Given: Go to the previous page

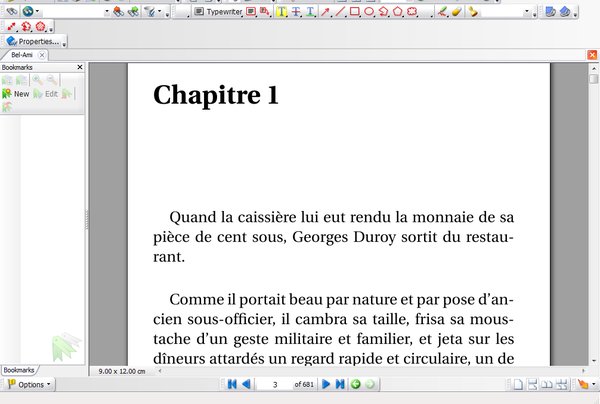Looking at the screenshot, I should [x=247, y=384].
